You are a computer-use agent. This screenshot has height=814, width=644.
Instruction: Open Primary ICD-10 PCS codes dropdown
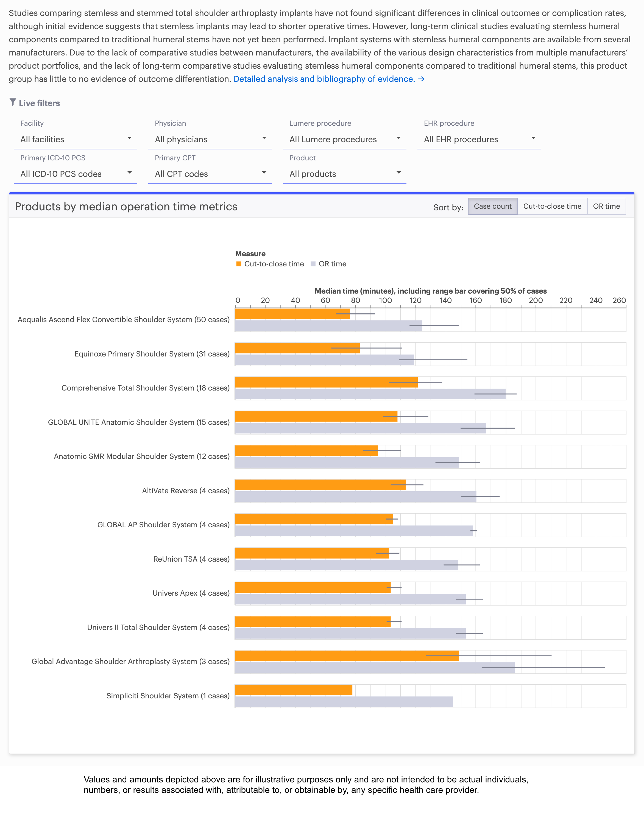click(76, 174)
